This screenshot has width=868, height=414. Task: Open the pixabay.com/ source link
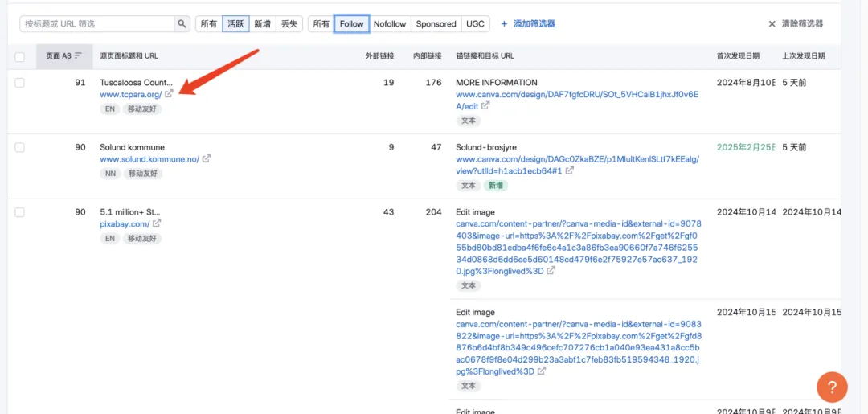pyautogui.click(x=125, y=223)
